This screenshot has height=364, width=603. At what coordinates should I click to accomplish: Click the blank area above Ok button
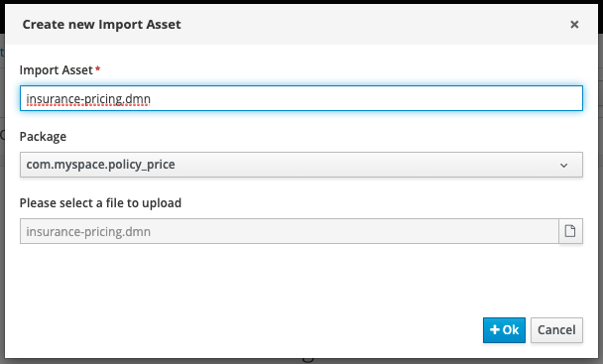504,285
